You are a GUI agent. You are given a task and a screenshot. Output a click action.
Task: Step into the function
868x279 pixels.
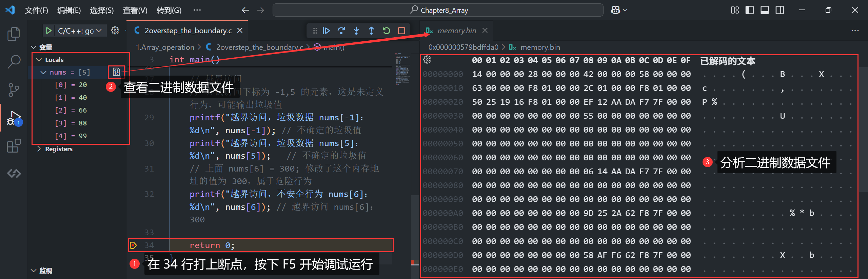(356, 31)
